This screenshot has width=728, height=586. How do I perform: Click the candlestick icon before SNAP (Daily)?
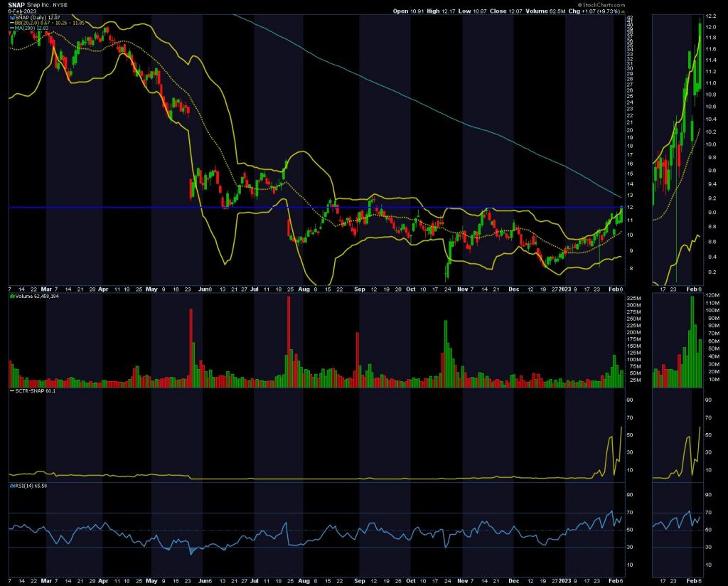click(12, 18)
